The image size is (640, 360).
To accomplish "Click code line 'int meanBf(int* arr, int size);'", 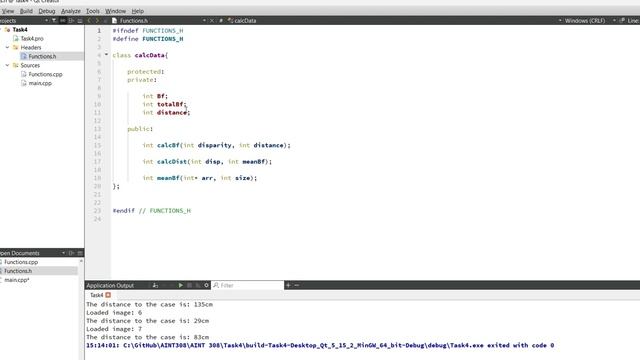I will 200,178.
